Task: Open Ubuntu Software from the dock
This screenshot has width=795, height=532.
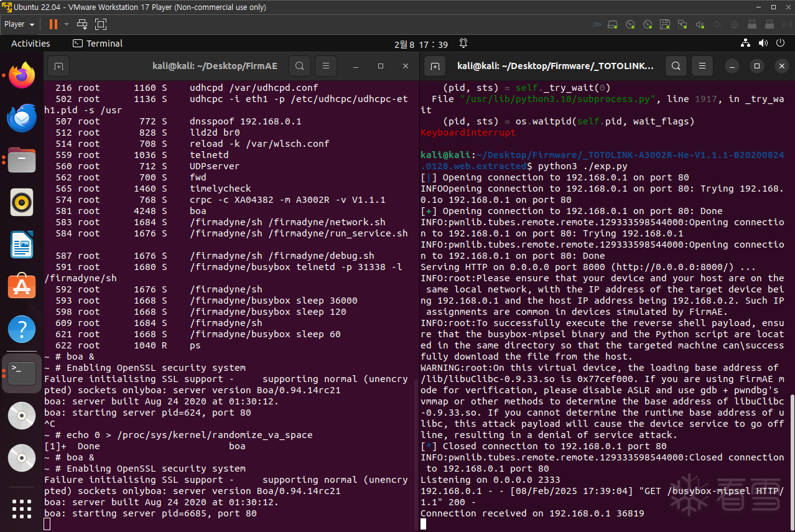Action: 22,287
